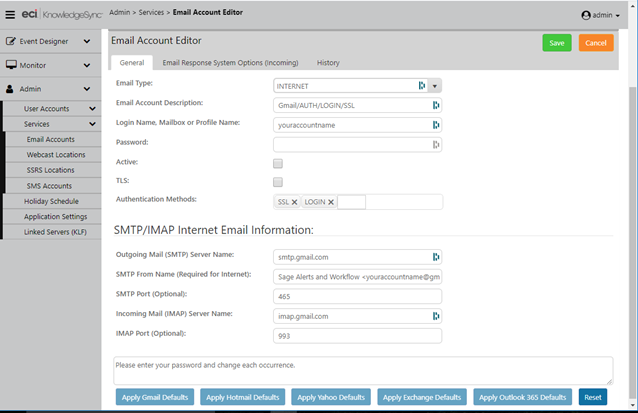The width and height of the screenshot is (638, 413).
Task: Remove the LOGIN authentication method tag
Action: pyautogui.click(x=331, y=202)
